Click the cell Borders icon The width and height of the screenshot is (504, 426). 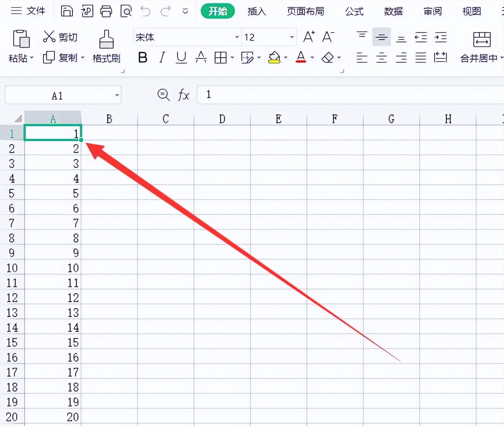[x=221, y=58]
